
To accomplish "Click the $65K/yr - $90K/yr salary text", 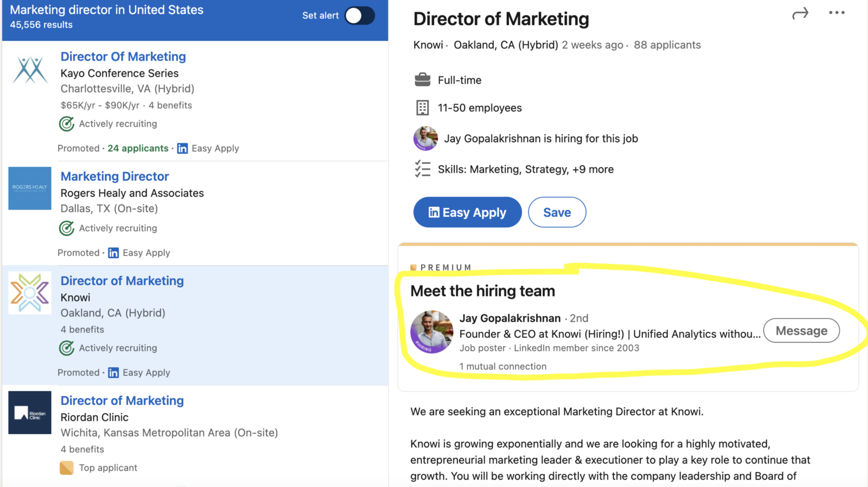I will pos(100,105).
